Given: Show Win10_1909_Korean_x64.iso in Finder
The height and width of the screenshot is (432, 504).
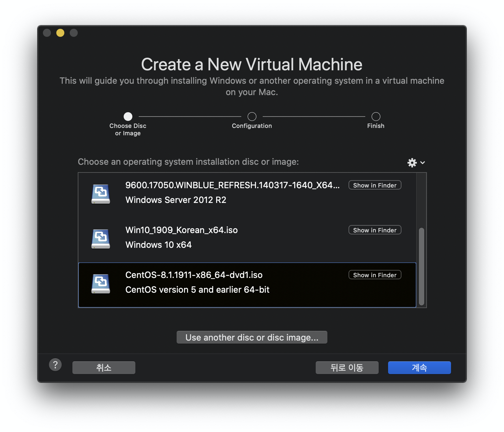Looking at the screenshot, I should [x=375, y=230].
